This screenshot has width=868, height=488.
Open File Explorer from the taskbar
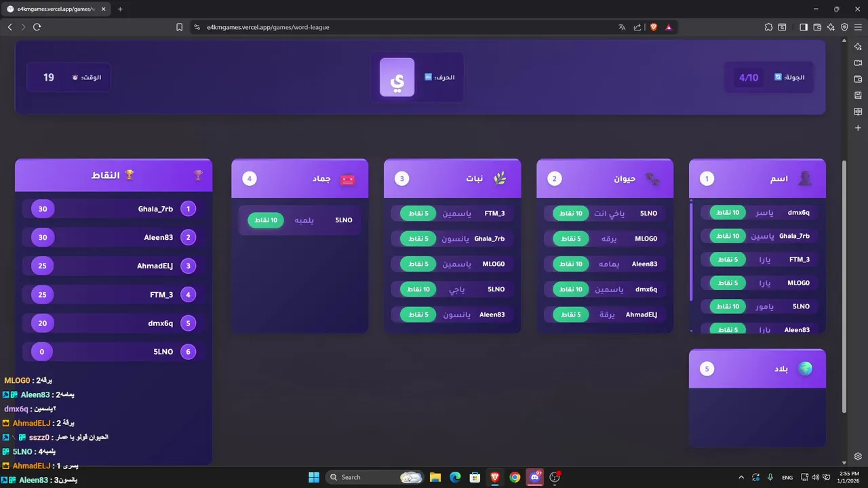click(x=435, y=477)
